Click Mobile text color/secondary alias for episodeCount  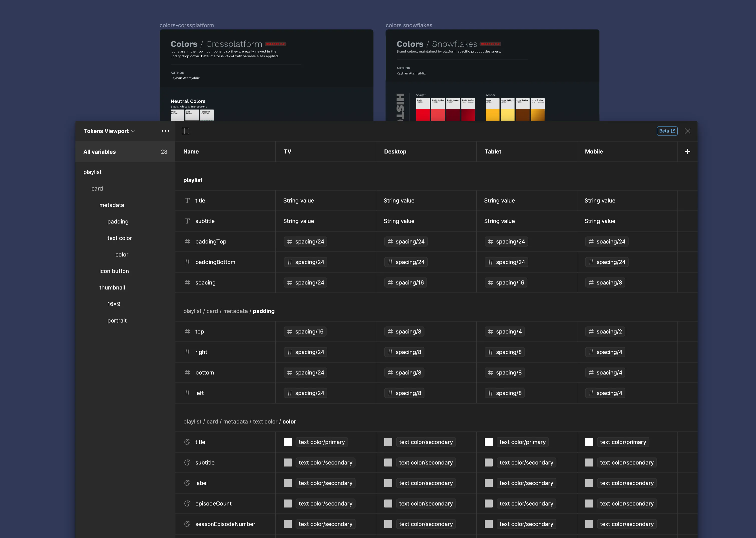click(x=627, y=504)
